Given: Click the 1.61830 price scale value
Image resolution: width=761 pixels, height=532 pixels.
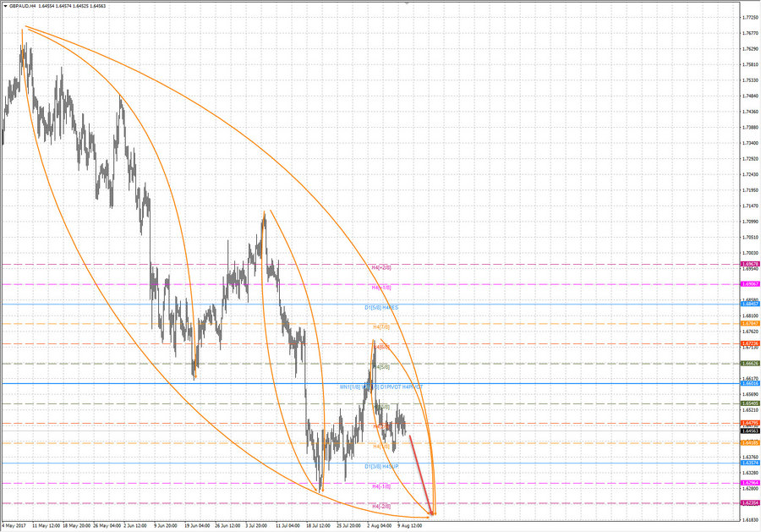Looking at the screenshot, I should click(x=750, y=520).
